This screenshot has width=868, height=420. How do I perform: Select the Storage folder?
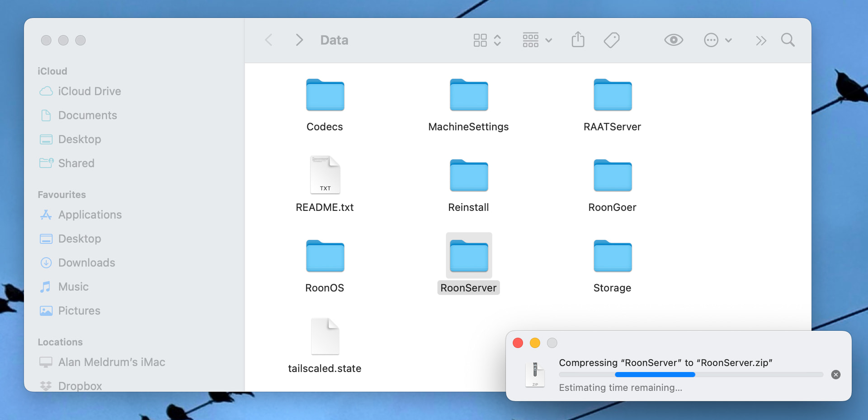tap(612, 256)
